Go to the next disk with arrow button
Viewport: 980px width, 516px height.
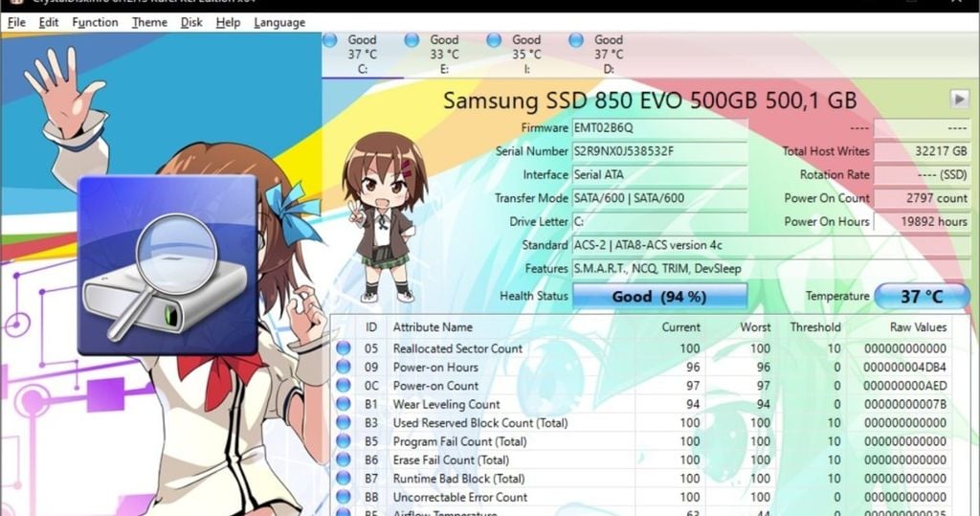pyautogui.click(x=959, y=99)
